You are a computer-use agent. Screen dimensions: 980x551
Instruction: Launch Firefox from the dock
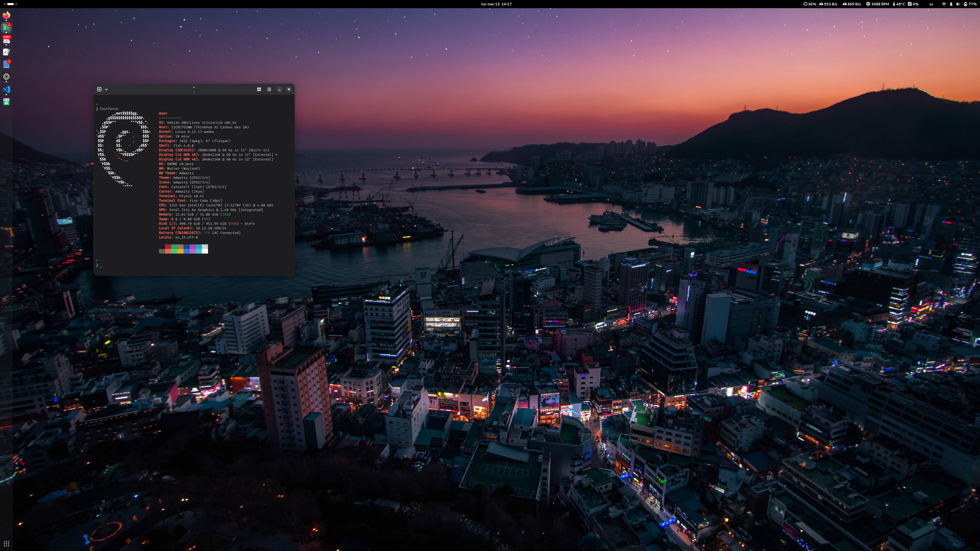pyautogui.click(x=6, y=15)
